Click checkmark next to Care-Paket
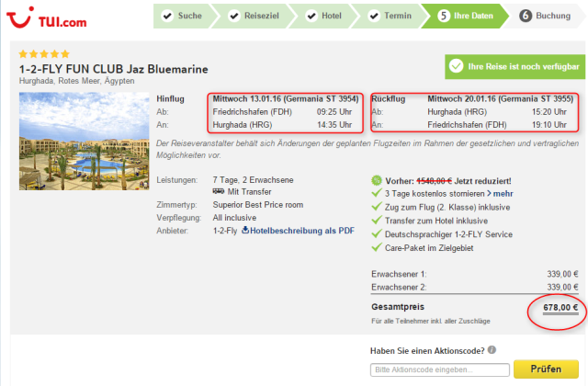This screenshot has height=386, width=588. pos(377,247)
